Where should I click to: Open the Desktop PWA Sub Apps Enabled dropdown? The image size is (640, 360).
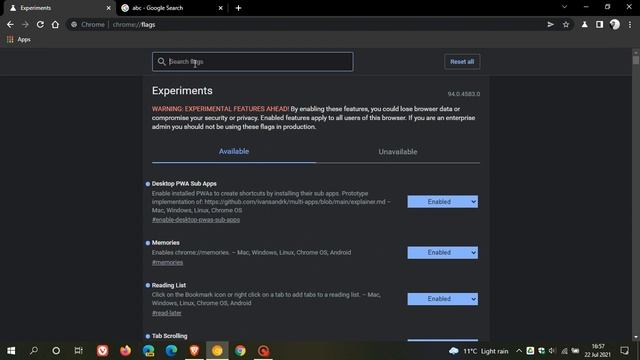442,202
